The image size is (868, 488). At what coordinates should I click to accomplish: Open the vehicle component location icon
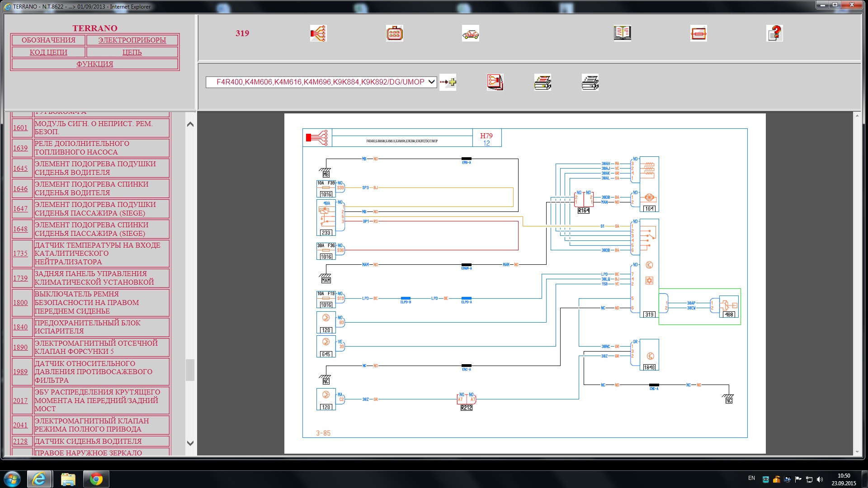[x=470, y=33]
